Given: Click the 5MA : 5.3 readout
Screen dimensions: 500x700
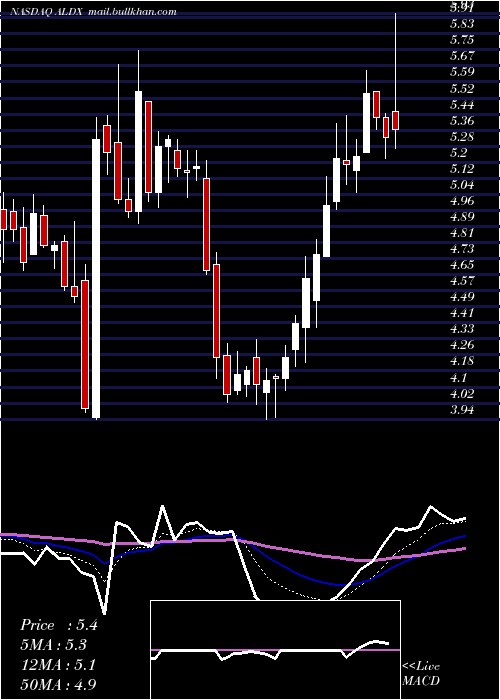Looking at the screenshot, I should pyautogui.click(x=54, y=645).
